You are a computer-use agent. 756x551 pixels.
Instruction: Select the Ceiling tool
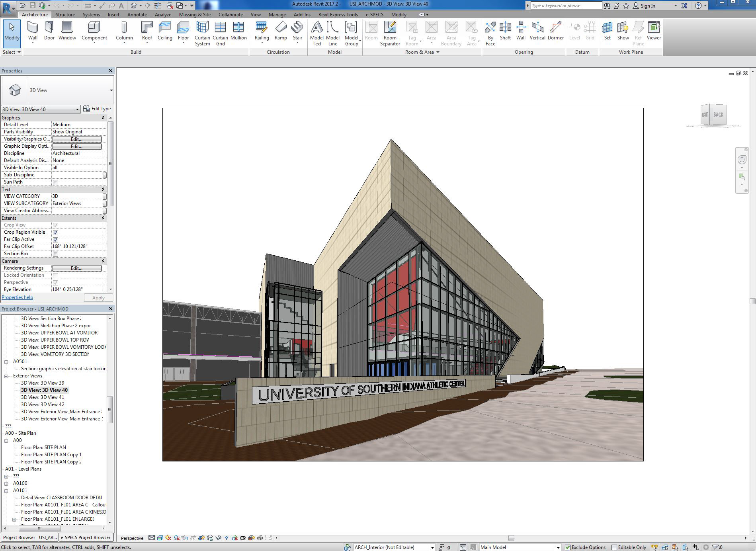coord(165,31)
